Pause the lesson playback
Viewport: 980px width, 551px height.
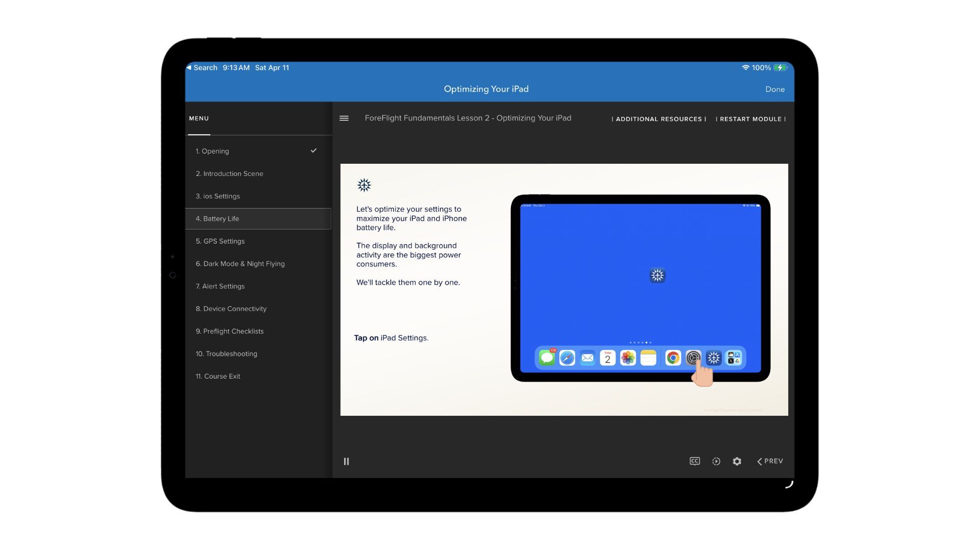(346, 461)
